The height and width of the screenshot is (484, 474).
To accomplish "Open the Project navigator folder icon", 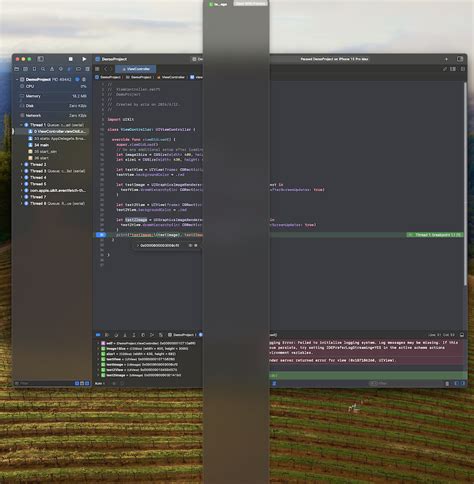I will tap(17, 69).
